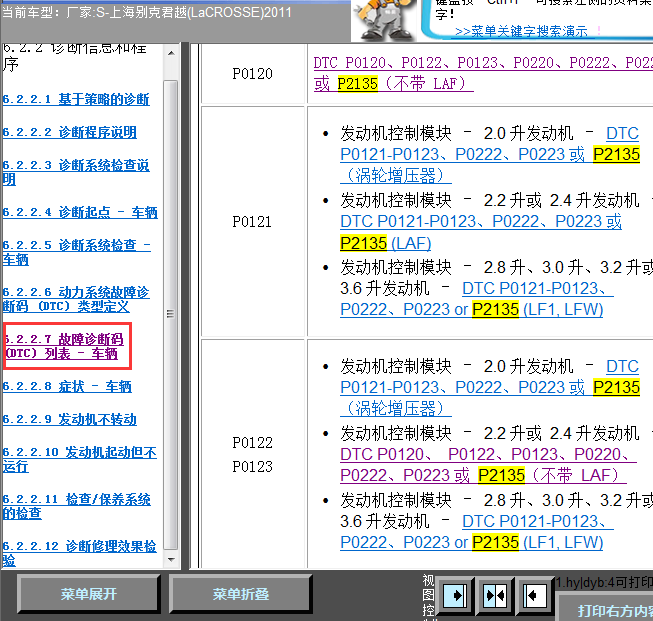Open the 菜单关键字搜索演示 link

click(521, 31)
